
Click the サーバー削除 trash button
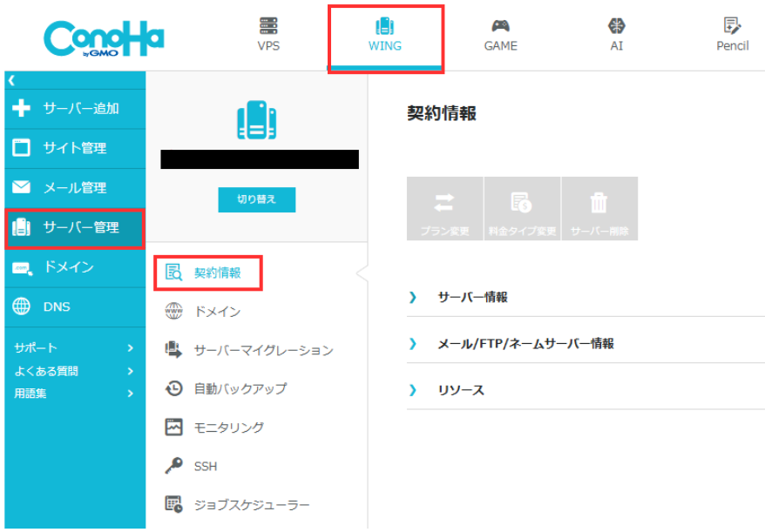click(599, 209)
